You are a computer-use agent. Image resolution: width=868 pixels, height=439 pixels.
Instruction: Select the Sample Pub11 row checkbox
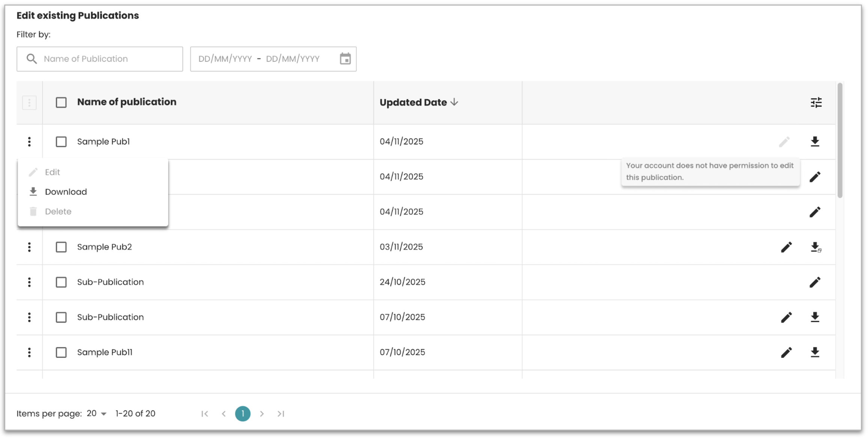click(61, 352)
